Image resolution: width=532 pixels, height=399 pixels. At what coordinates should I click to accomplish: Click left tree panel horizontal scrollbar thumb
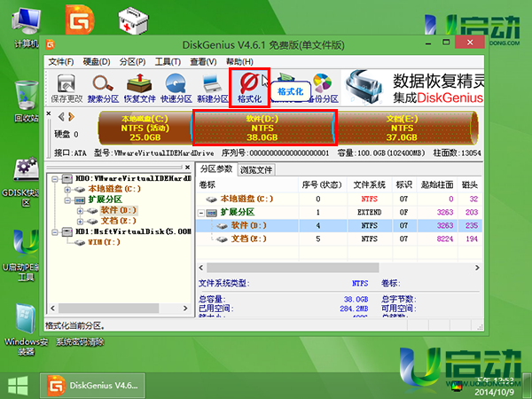[x=108, y=308]
